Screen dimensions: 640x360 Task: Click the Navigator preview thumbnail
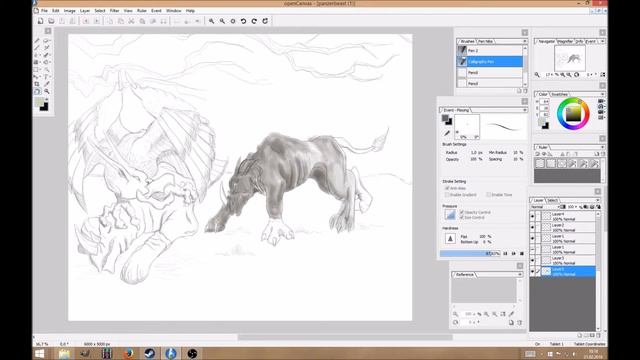tap(570, 58)
